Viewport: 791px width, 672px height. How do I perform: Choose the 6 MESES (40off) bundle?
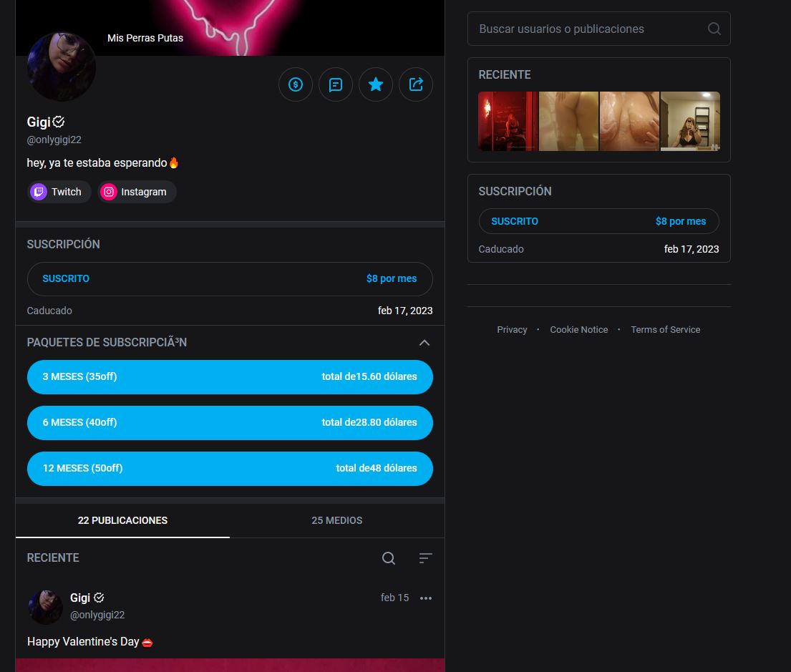click(x=230, y=422)
